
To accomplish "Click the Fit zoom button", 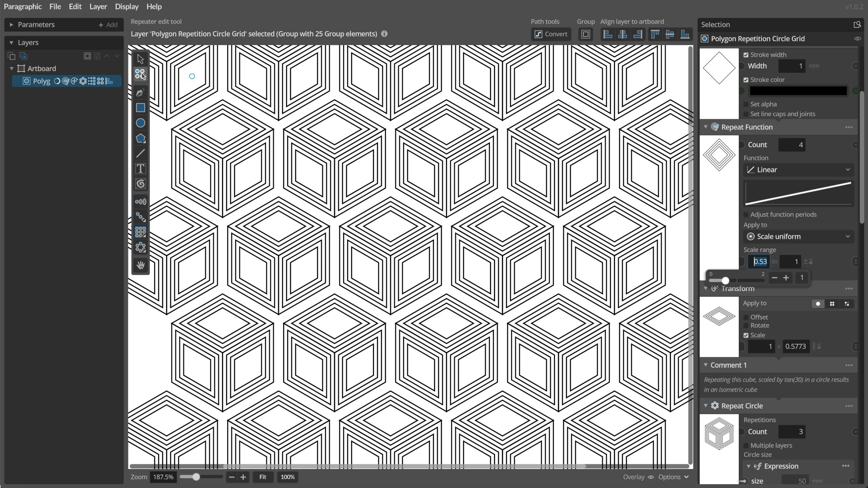I will point(262,477).
